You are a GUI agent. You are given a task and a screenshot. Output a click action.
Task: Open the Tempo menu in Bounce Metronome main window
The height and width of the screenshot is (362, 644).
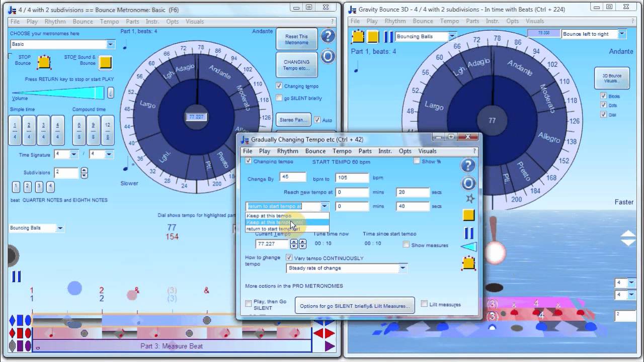[109, 22]
